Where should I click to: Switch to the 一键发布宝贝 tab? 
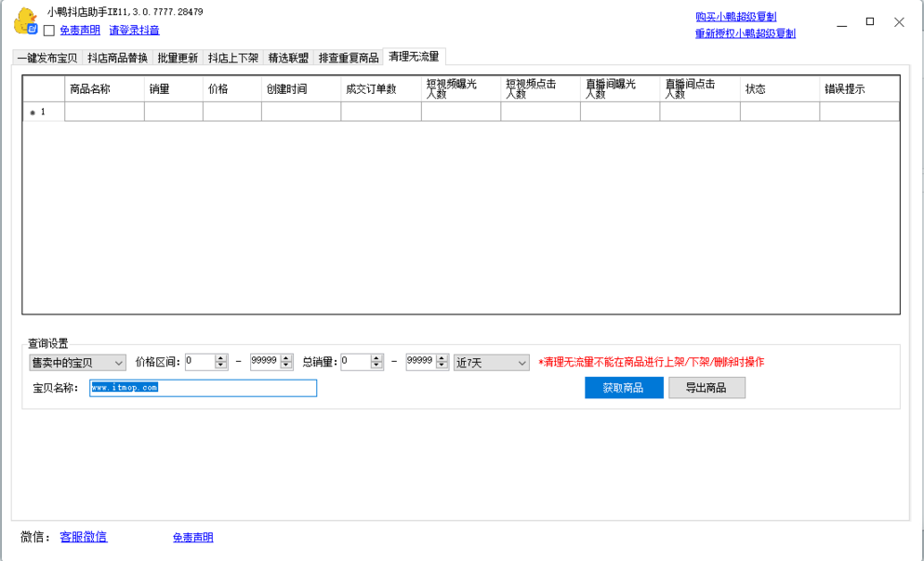point(47,58)
